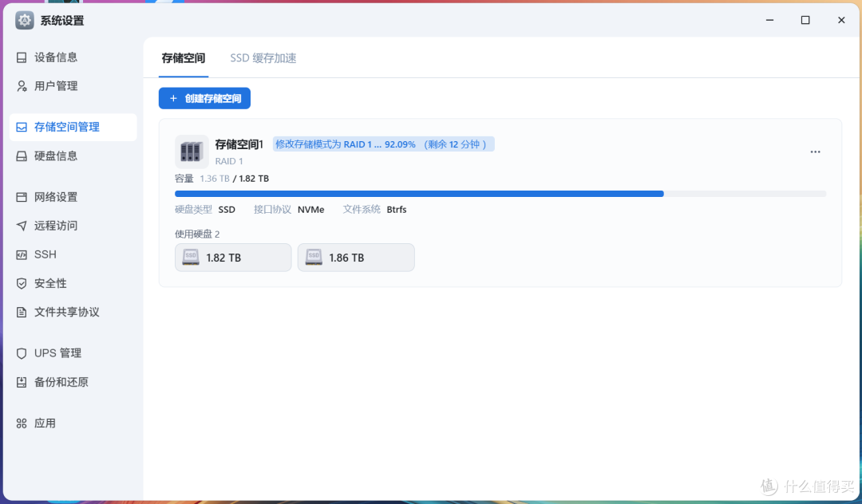Click the 使用硬盘 2 label
Screen dimensions: 862x504
[197, 234]
